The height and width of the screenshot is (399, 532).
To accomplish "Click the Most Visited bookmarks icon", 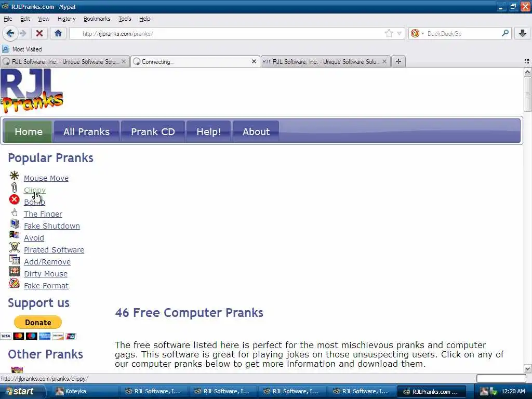I will [x=5, y=49].
